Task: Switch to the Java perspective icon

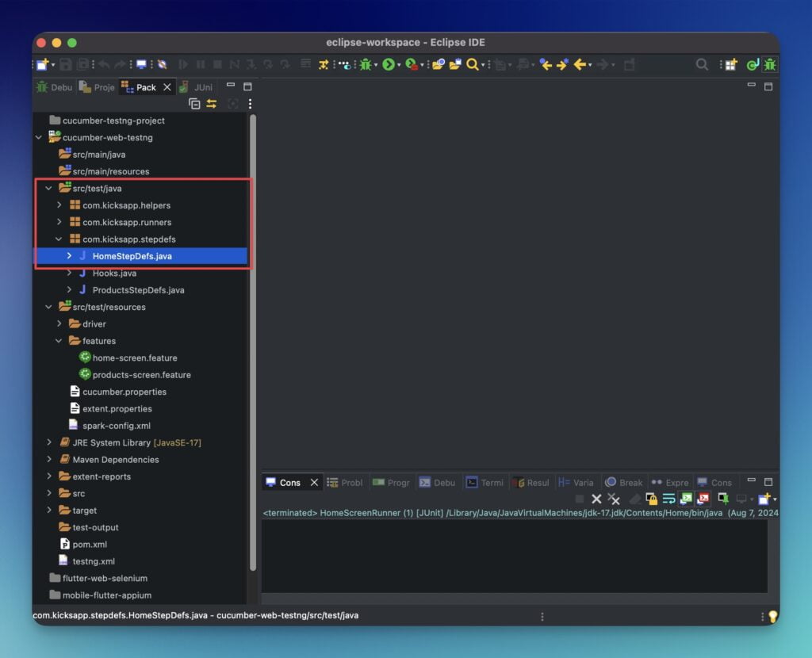Action: coord(753,65)
